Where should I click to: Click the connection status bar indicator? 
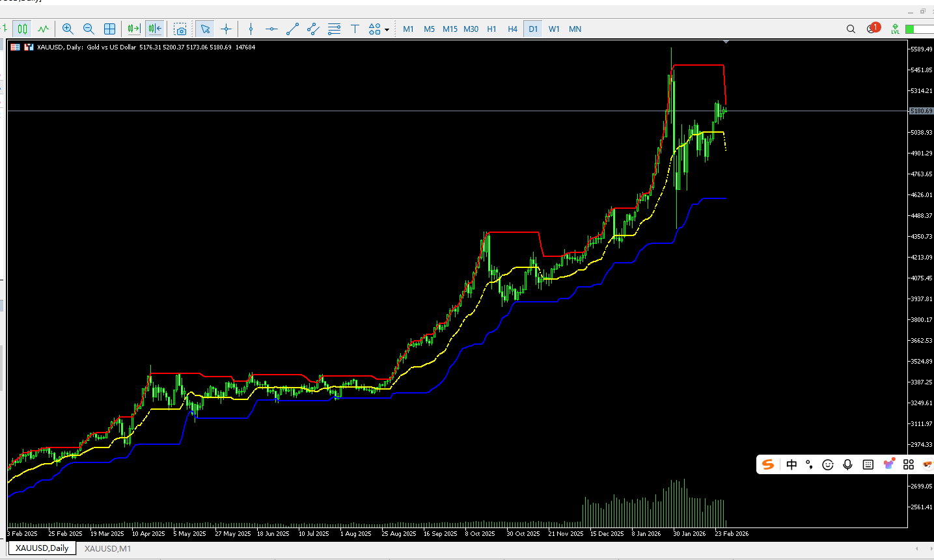(919, 29)
